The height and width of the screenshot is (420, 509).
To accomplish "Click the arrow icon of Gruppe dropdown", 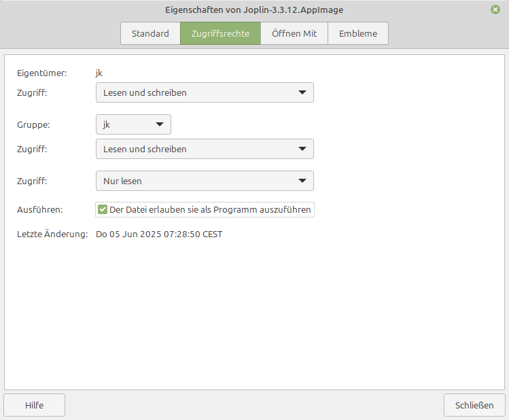I will pyautogui.click(x=160, y=124).
